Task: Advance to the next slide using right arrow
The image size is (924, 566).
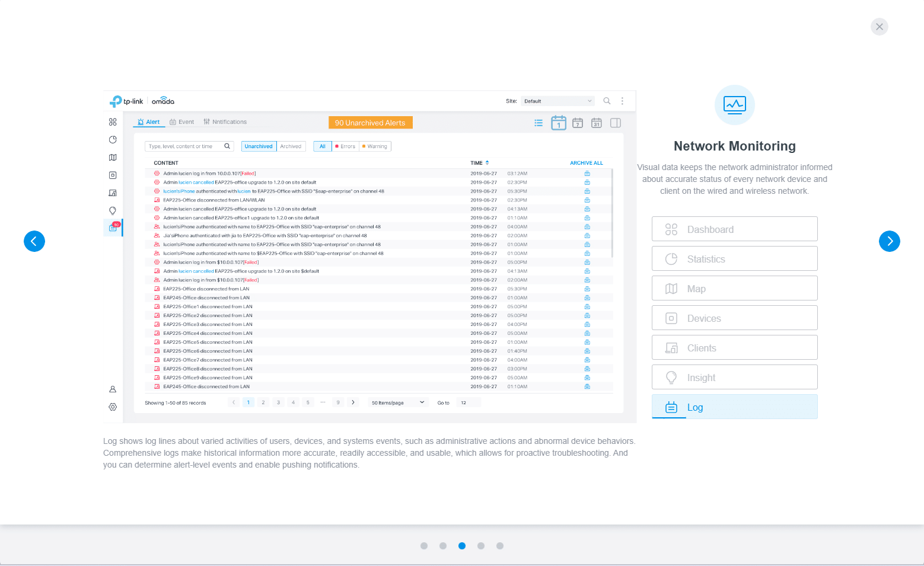Action: click(x=889, y=241)
